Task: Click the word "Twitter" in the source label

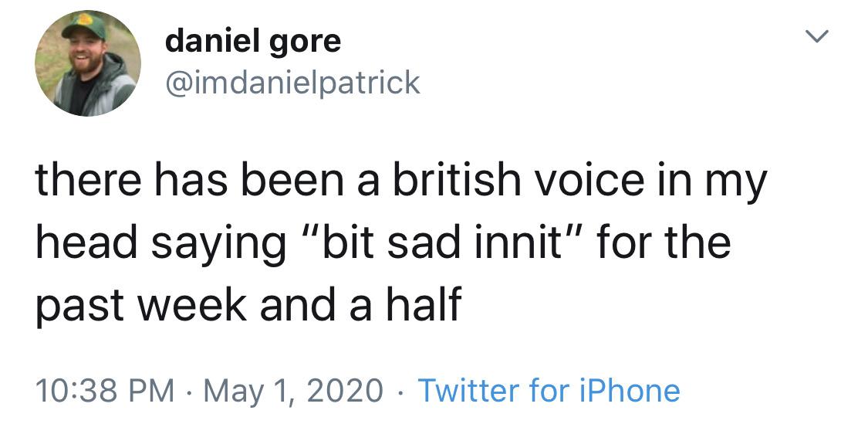Action: pyautogui.click(x=467, y=390)
